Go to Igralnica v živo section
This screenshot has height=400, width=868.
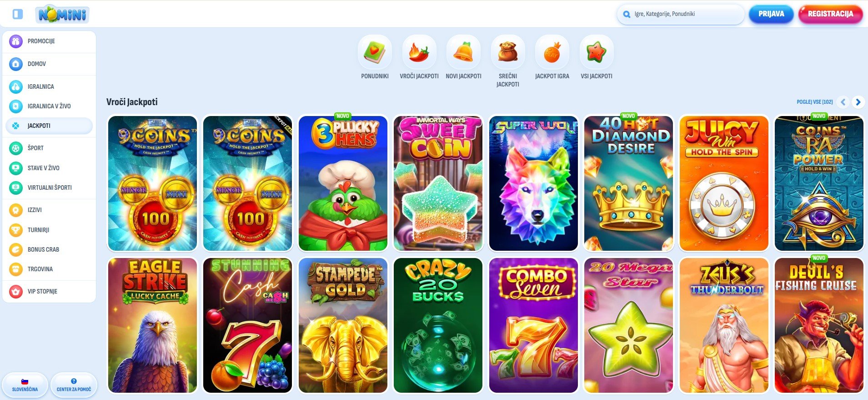[x=49, y=106]
